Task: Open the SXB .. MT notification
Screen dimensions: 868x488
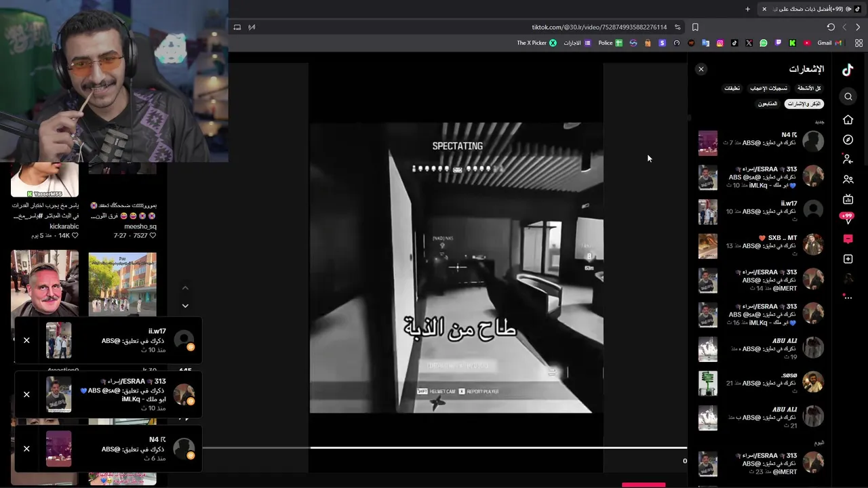Action: 762,245
